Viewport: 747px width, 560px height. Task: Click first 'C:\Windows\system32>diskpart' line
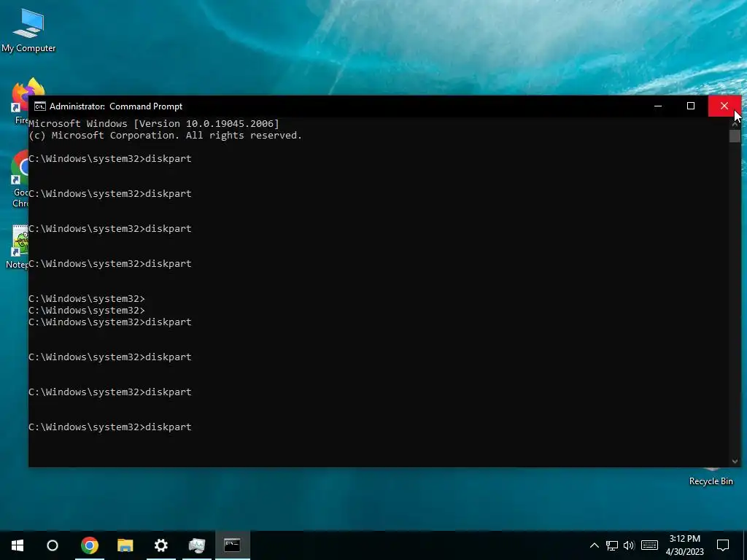(110, 158)
